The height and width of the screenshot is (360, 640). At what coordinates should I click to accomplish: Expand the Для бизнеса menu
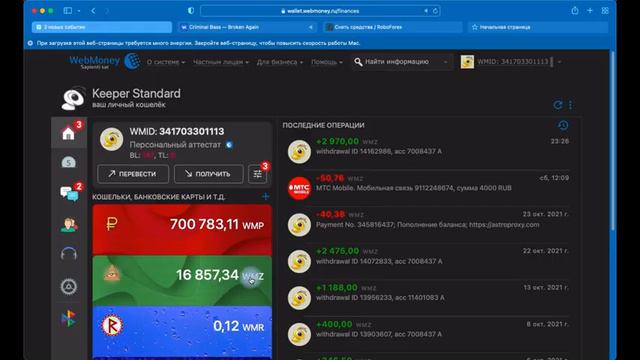[x=280, y=62]
